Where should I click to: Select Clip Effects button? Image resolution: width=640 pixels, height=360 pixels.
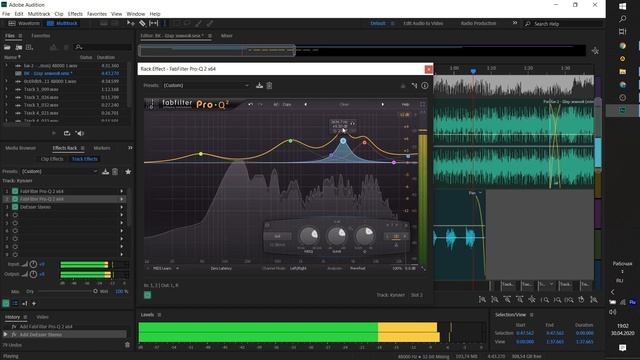click(x=52, y=159)
